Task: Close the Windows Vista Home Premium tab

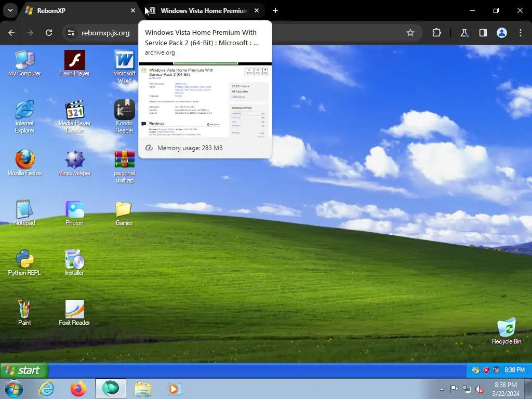Action: click(257, 10)
